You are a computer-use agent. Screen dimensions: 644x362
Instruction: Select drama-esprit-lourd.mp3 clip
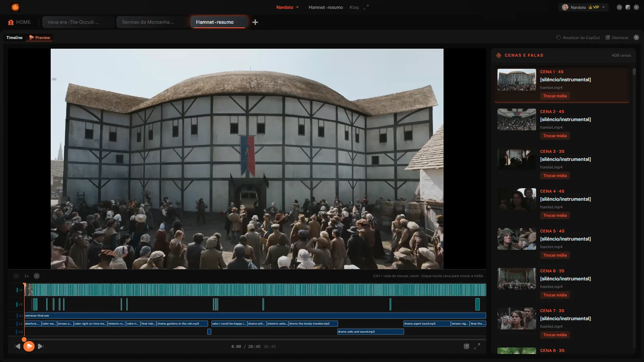click(427, 324)
